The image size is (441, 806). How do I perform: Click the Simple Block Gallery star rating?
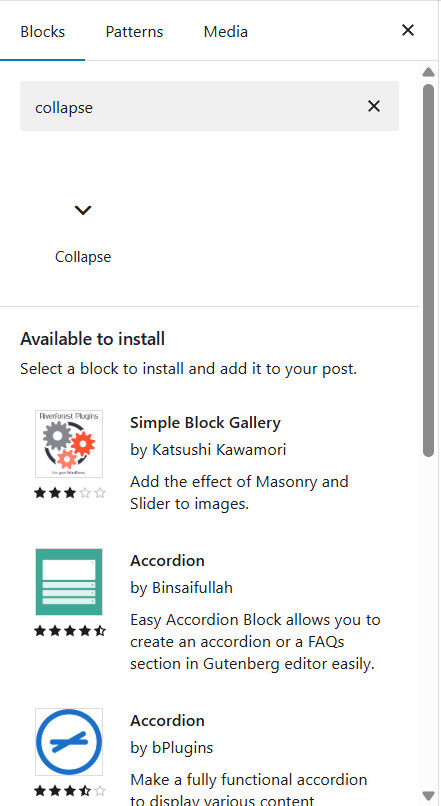(x=69, y=493)
